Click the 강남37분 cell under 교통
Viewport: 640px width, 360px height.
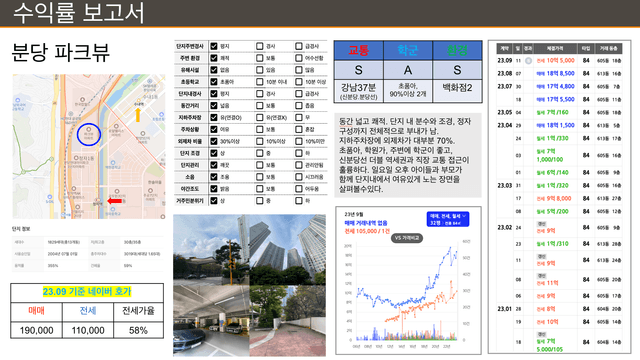[358, 91]
